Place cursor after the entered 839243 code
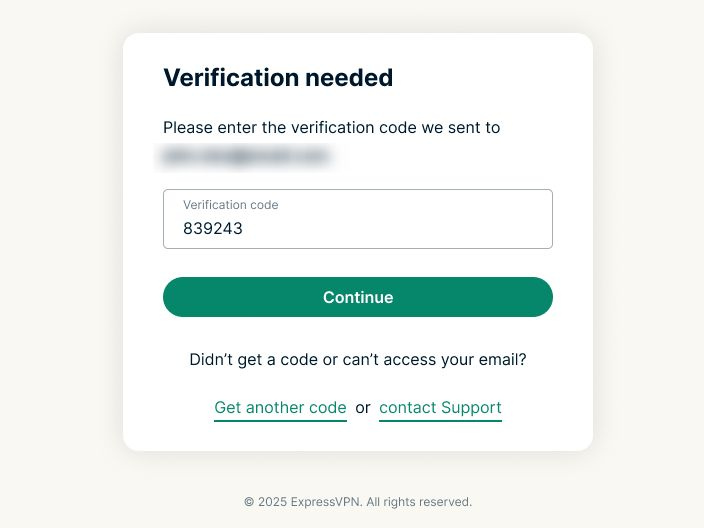The height and width of the screenshot is (528, 704). tap(244, 229)
